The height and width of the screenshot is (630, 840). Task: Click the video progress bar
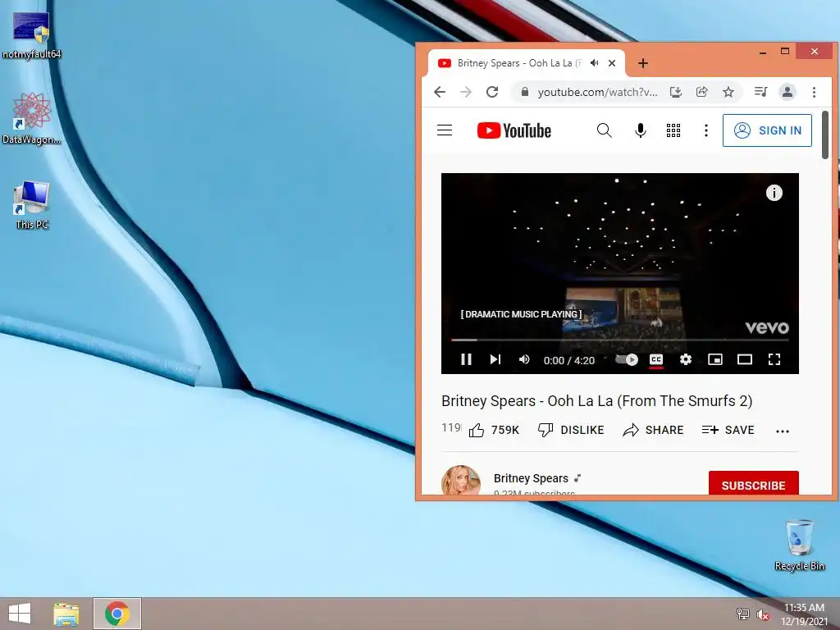click(x=620, y=340)
